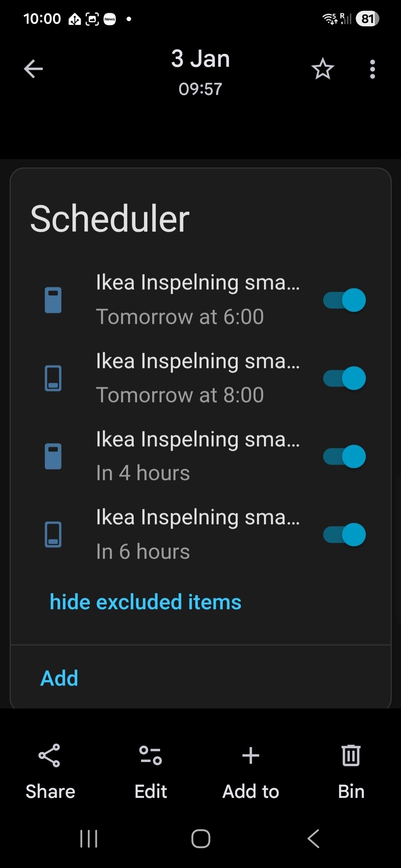Toggle off the Tomorrow at 8:00 schedule

pyautogui.click(x=344, y=378)
